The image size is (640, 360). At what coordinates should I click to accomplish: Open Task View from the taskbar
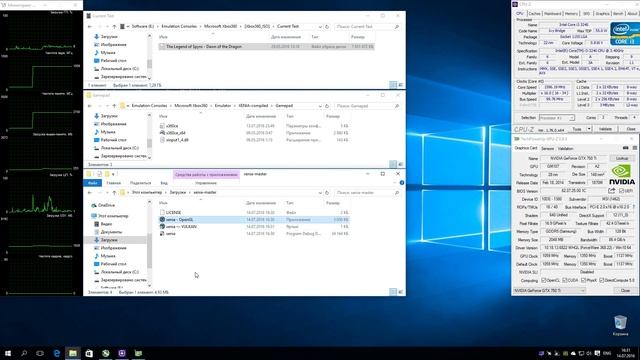40,353
